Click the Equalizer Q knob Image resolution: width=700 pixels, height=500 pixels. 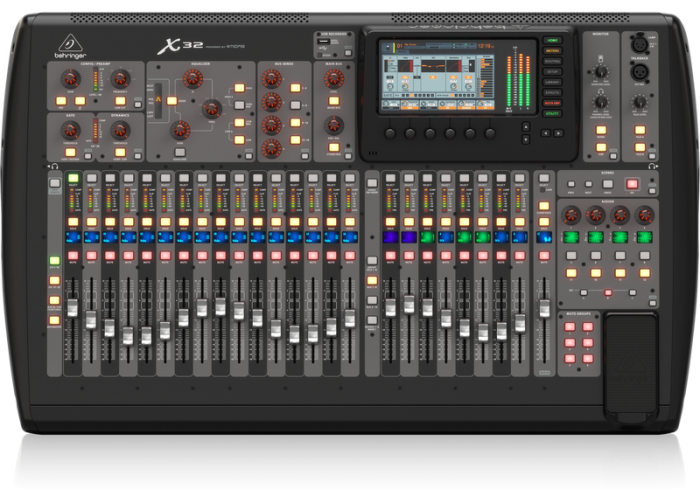coord(193,78)
